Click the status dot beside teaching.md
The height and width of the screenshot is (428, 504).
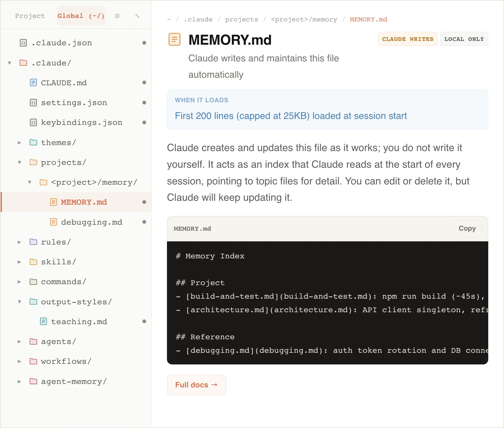(x=144, y=321)
